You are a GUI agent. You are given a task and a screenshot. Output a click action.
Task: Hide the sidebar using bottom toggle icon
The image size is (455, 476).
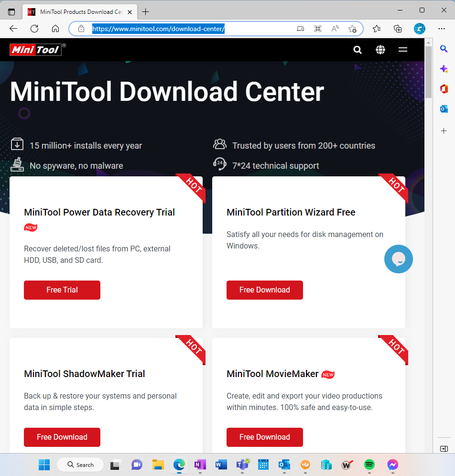pos(444,449)
